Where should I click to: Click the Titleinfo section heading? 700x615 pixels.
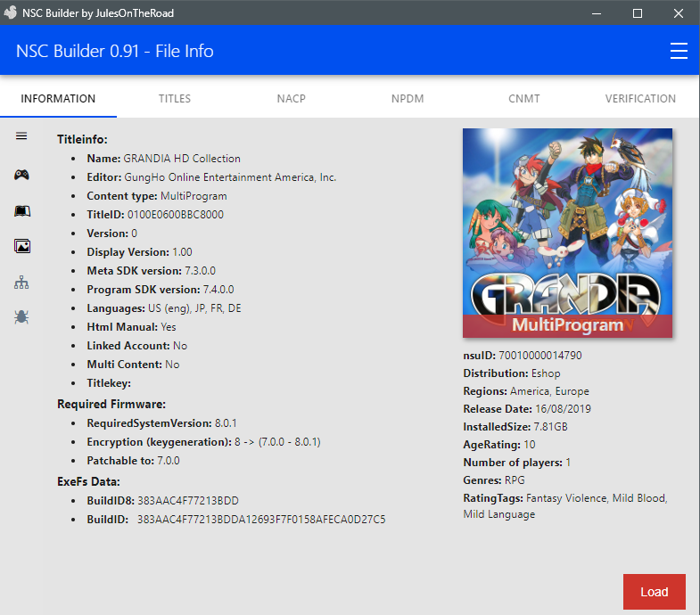point(82,139)
